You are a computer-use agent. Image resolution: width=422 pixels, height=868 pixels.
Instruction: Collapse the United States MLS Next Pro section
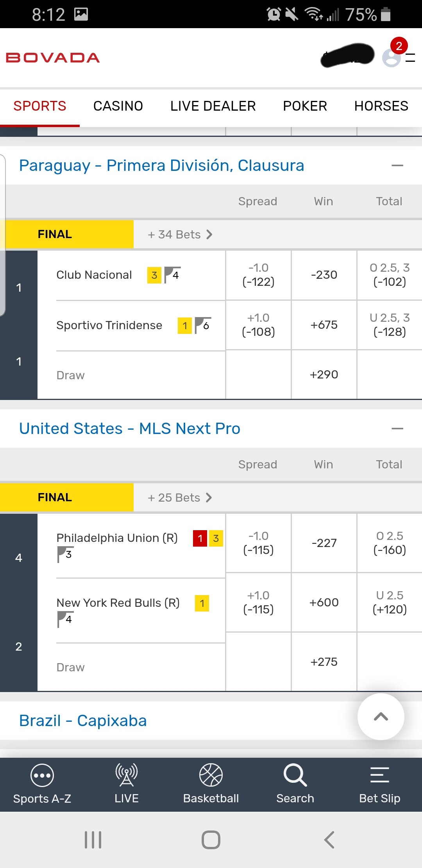(397, 429)
